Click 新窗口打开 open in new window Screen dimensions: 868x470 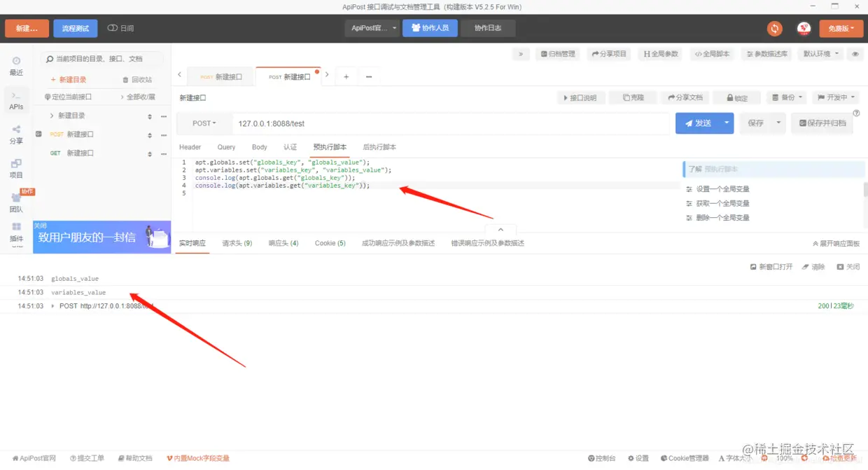(x=771, y=267)
